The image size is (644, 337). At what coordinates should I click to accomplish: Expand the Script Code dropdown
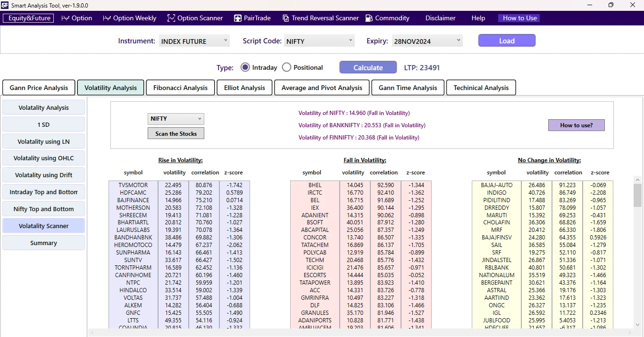tap(350, 41)
